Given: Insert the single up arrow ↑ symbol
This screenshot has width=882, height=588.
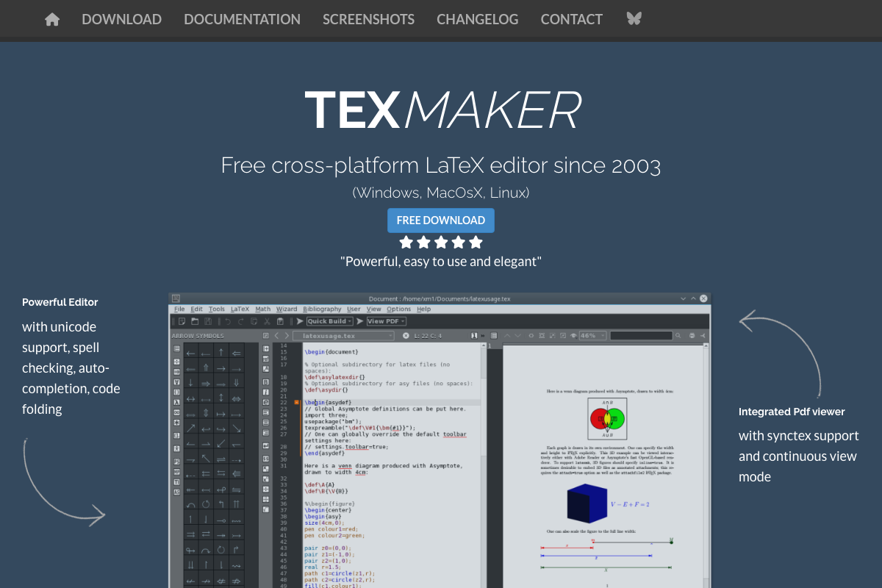Looking at the screenshot, I should (x=221, y=352).
